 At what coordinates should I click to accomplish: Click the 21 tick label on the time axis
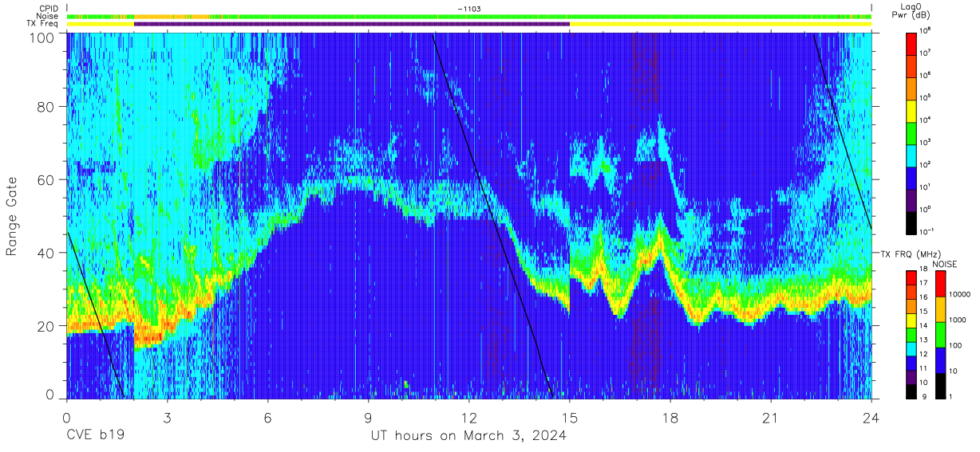771,418
